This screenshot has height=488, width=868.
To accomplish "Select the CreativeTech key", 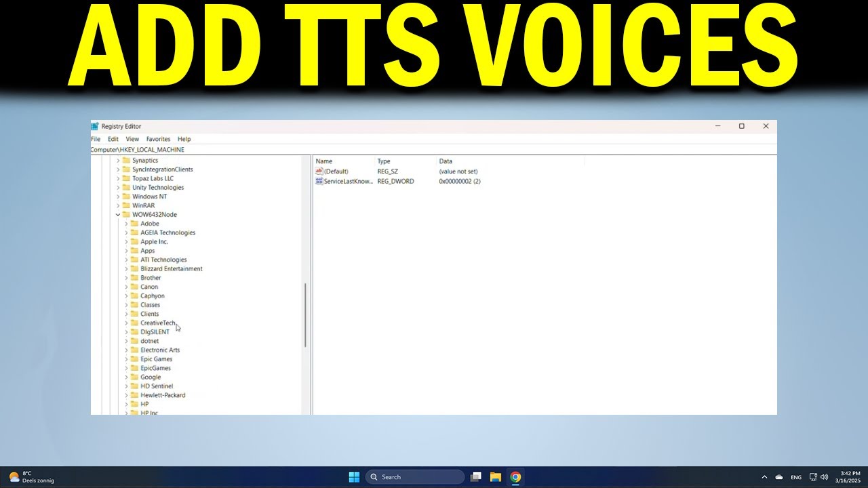I will (158, 323).
